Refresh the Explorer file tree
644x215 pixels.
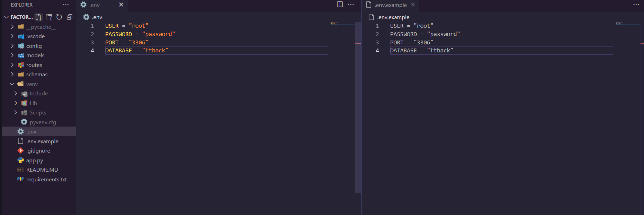[x=59, y=17]
